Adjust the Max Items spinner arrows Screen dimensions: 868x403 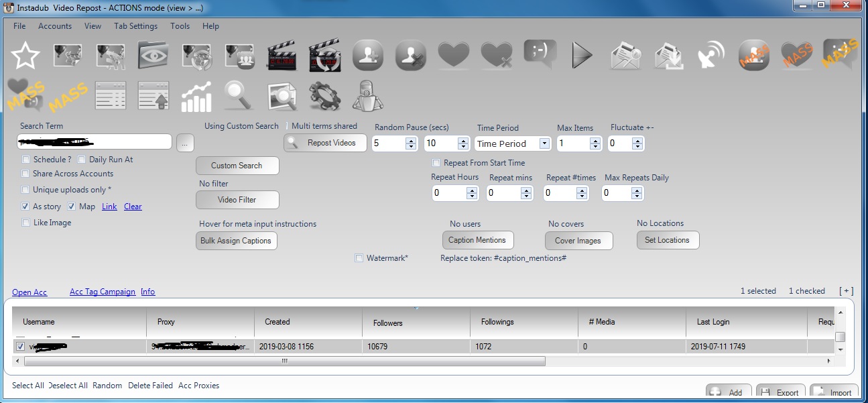(x=595, y=143)
